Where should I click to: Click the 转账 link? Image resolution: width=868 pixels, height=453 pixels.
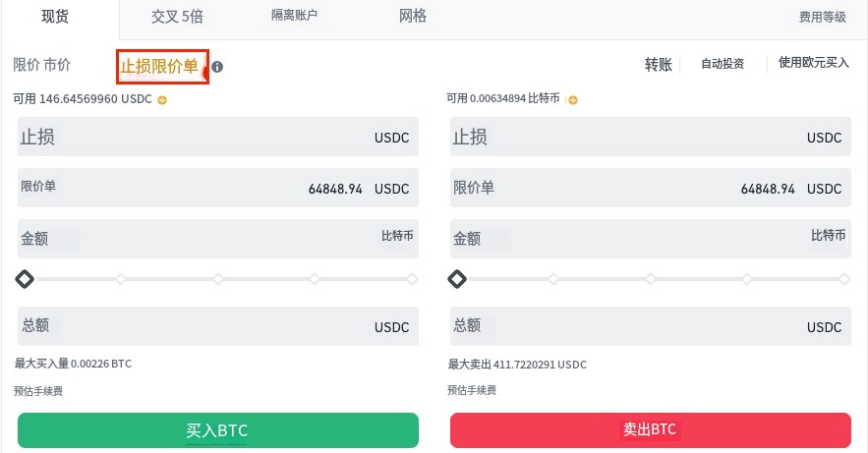[658, 65]
